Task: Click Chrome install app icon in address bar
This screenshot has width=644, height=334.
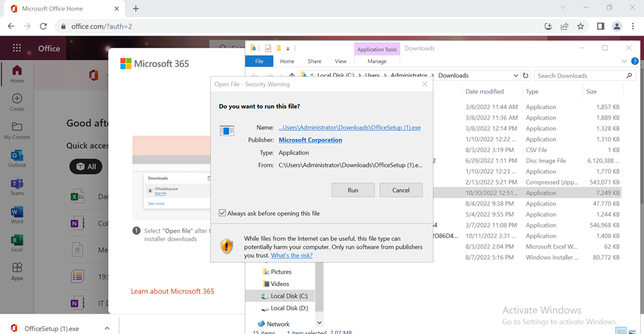Action: point(548,26)
